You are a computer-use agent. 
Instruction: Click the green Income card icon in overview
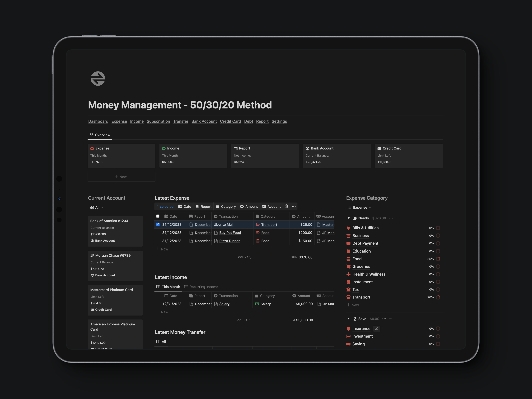[164, 148]
